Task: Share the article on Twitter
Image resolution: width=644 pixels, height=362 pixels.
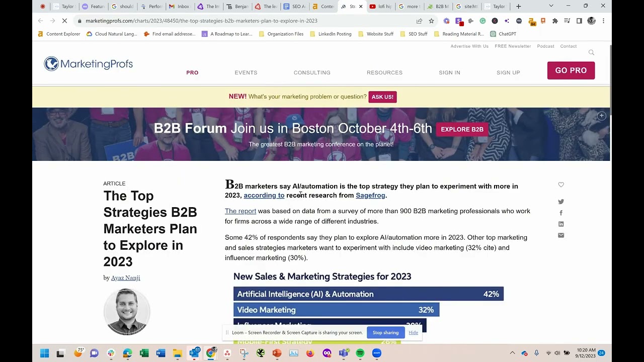Action: click(x=561, y=202)
